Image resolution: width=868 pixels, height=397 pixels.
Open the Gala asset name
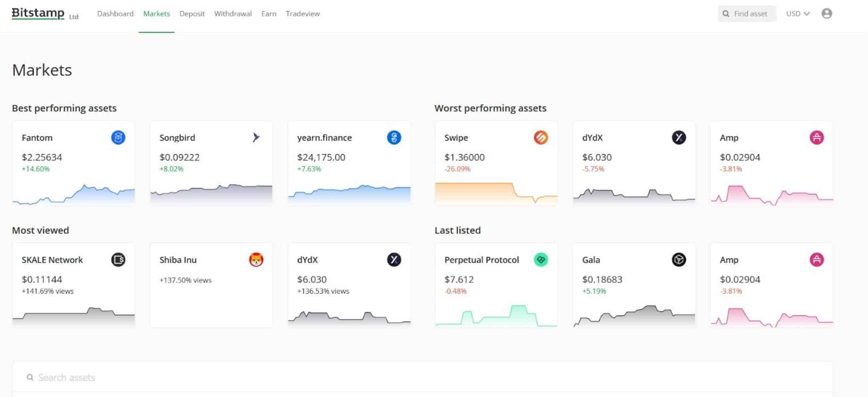pos(591,260)
